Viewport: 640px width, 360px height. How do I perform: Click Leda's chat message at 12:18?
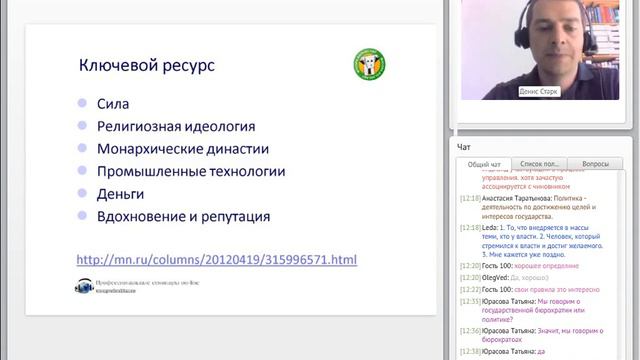tap(531, 241)
